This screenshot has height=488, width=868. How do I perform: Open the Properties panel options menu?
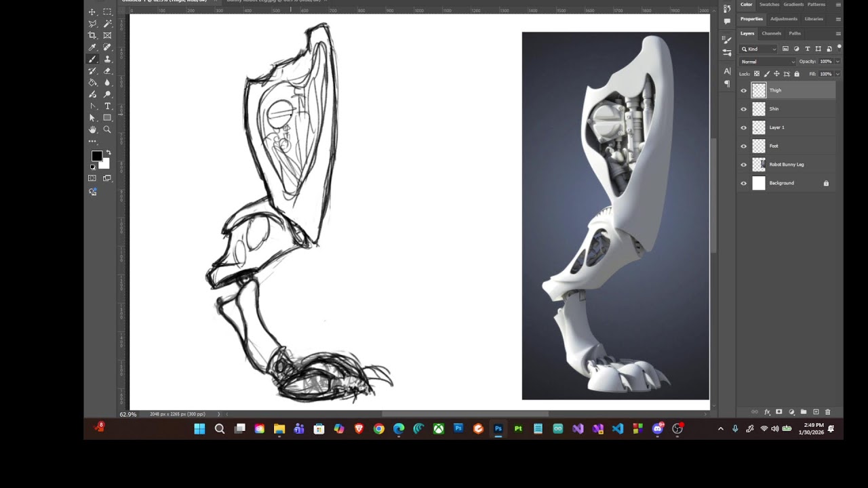click(x=838, y=19)
